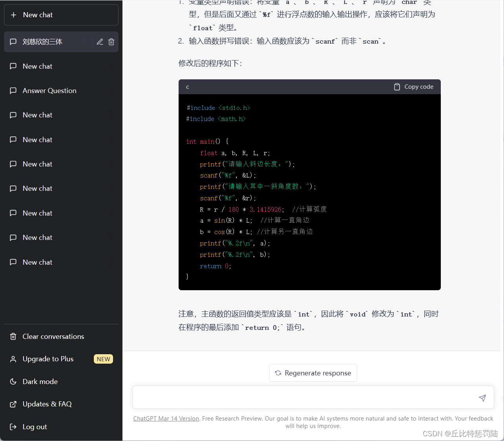504x441 pixels.
Task: Click the user icon beside Upgrade to Plus
Action: click(x=13, y=359)
